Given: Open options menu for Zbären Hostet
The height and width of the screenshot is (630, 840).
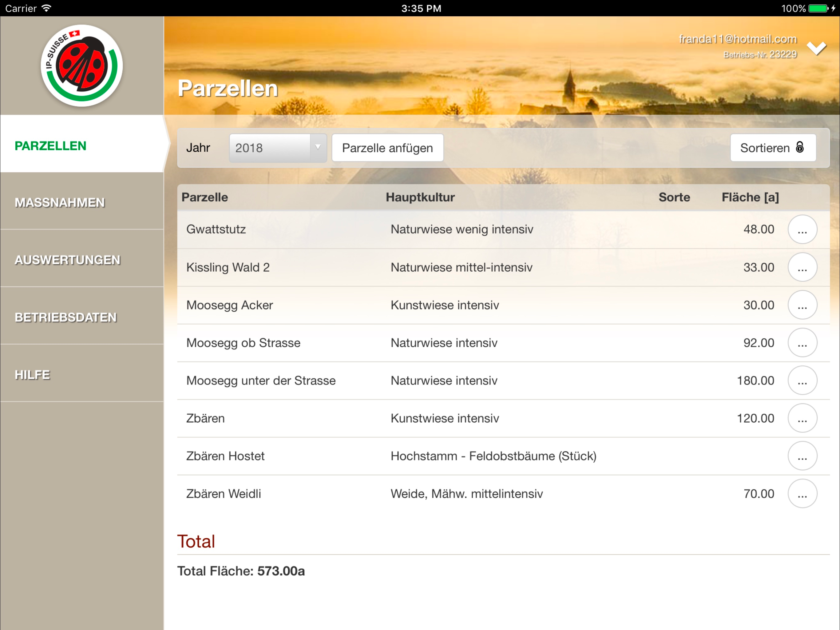Looking at the screenshot, I should (x=802, y=456).
